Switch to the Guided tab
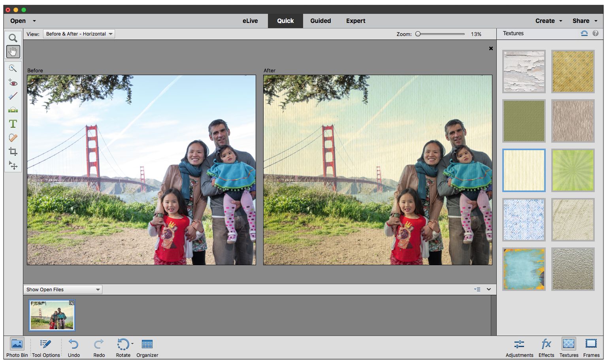Viewport: 607px width, 364px height. [320, 21]
